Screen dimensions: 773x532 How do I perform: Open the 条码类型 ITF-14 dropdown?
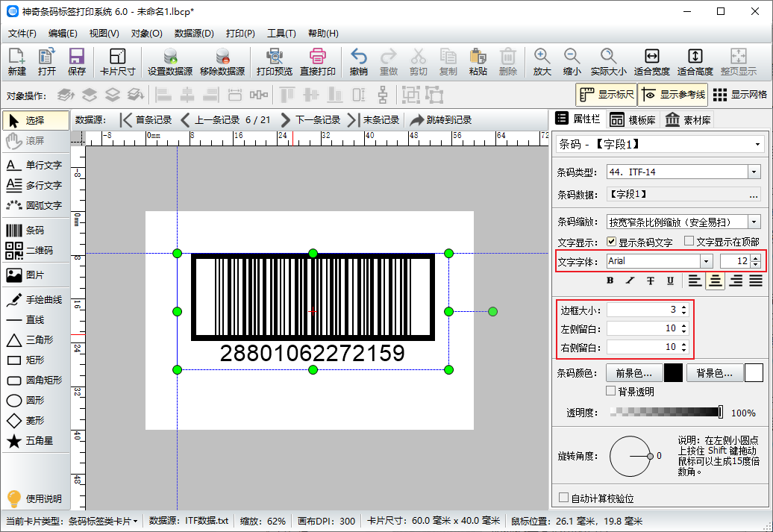click(754, 172)
